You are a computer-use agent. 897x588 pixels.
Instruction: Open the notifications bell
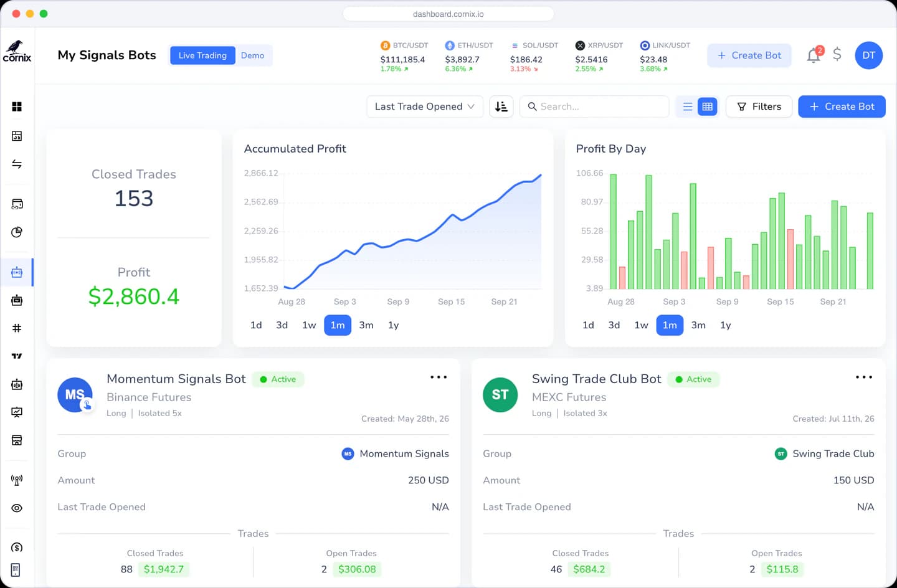(x=814, y=55)
